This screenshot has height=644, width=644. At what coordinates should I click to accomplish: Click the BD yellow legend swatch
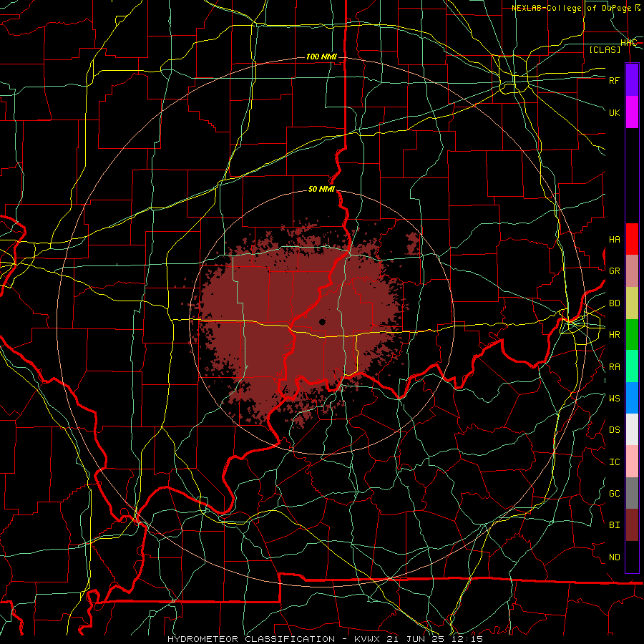(632, 303)
